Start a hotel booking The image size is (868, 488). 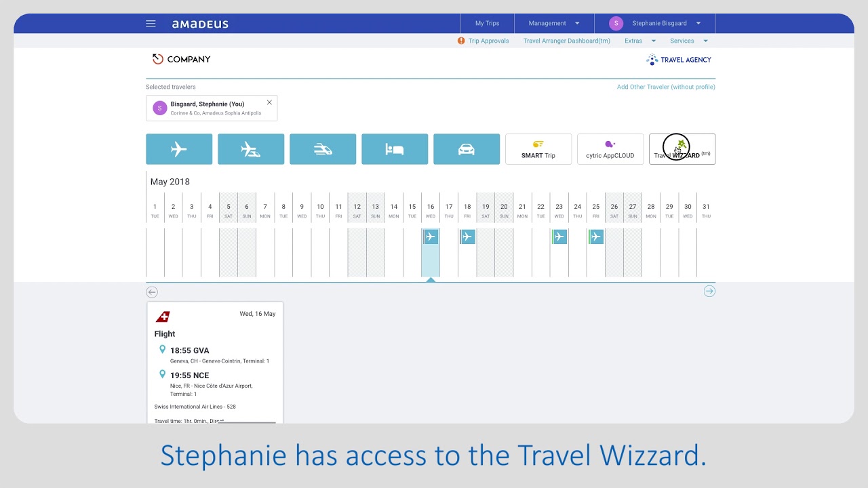(395, 149)
